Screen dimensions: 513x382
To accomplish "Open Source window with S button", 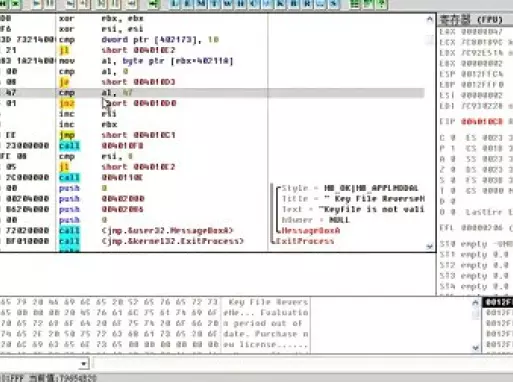I will click(333, 4).
